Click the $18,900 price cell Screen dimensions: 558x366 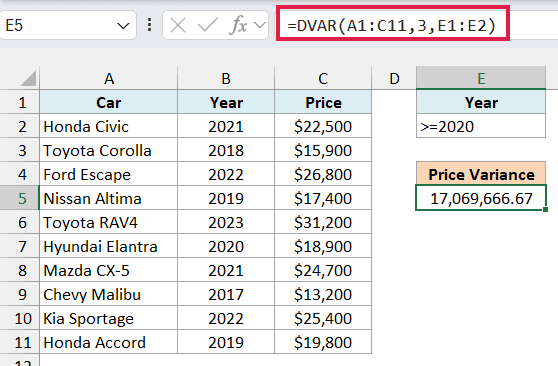[x=323, y=246]
